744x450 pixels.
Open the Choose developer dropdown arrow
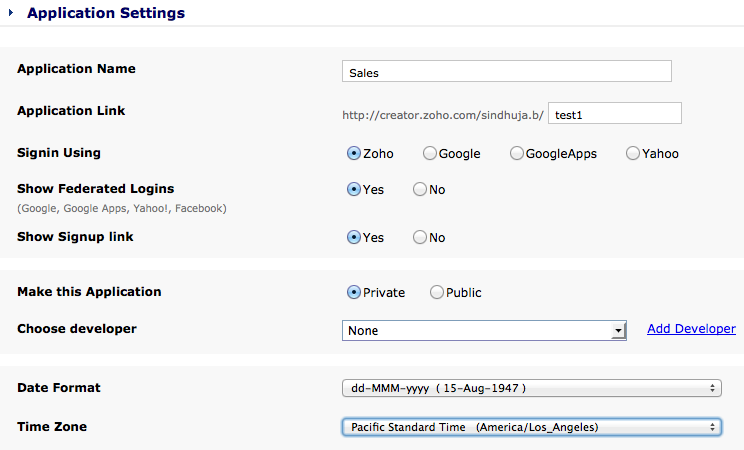619,331
